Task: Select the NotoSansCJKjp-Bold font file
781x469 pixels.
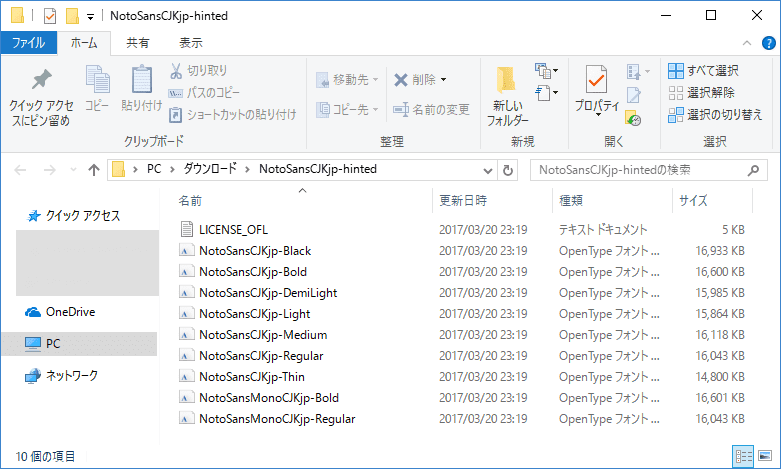Action: point(243,272)
